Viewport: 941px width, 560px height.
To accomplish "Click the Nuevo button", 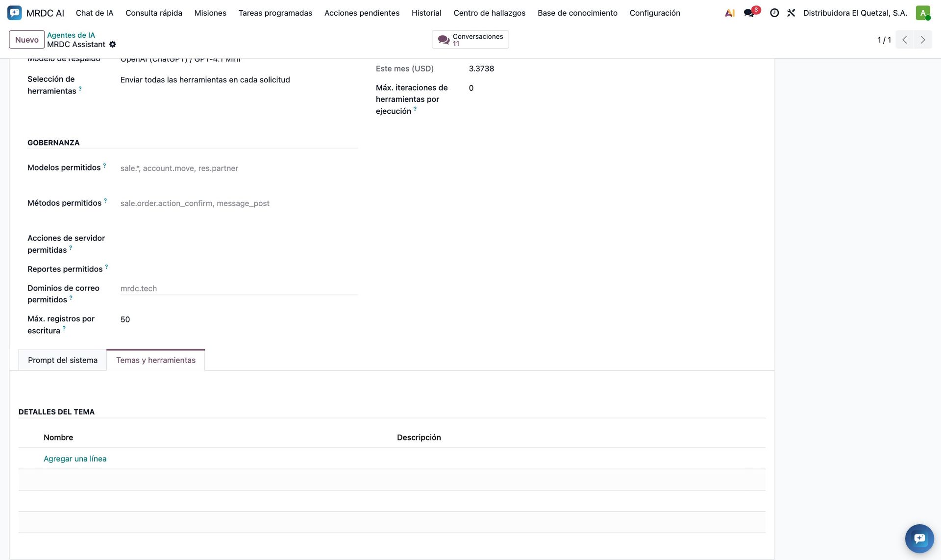I will point(27,40).
